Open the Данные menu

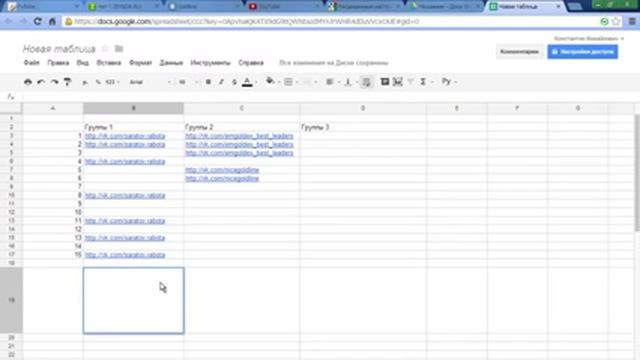pos(171,63)
